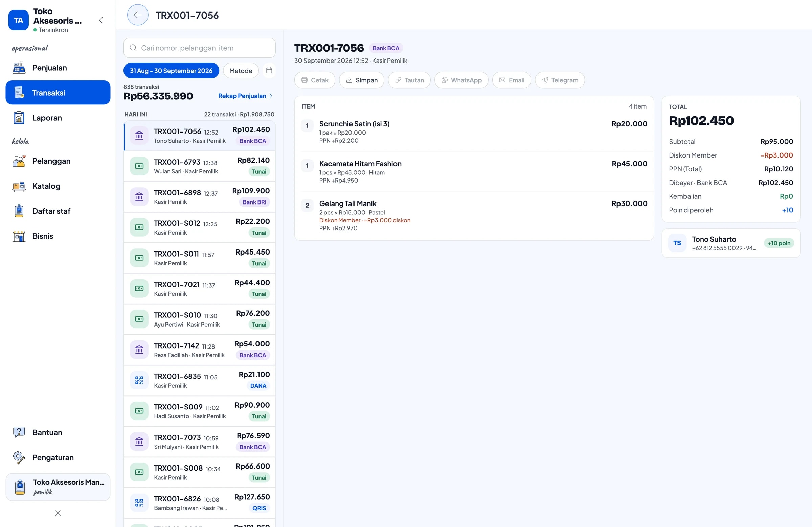Screen dimensions: 812x527
Task: Open the calendar date picker icon
Action: pyautogui.click(x=269, y=71)
